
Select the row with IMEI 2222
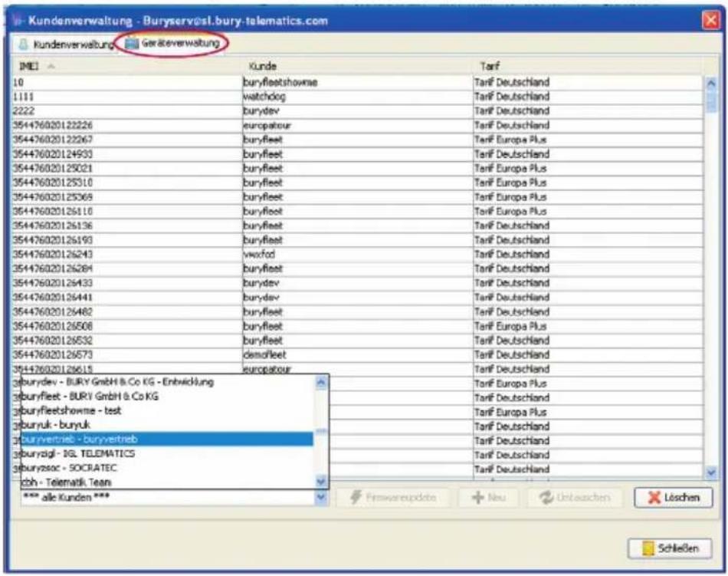point(358,111)
